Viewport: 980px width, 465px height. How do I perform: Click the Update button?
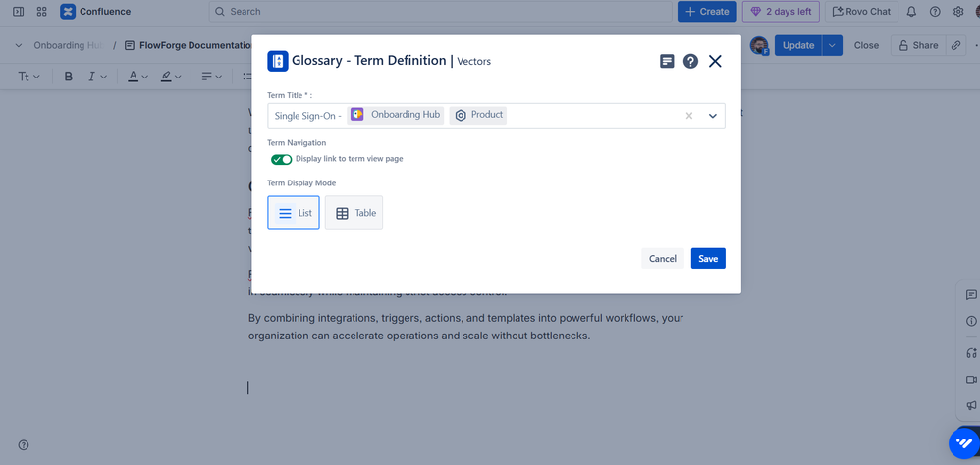point(798,45)
